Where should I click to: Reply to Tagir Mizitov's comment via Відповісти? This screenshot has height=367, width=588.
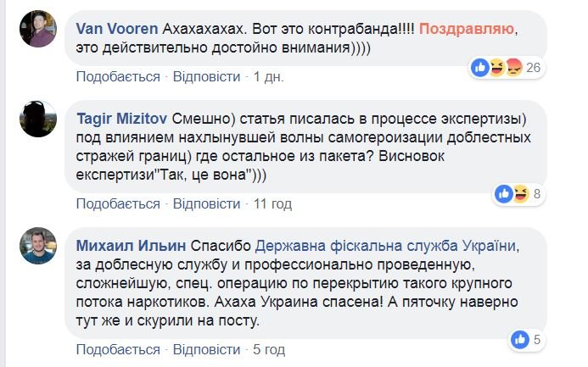point(206,203)
